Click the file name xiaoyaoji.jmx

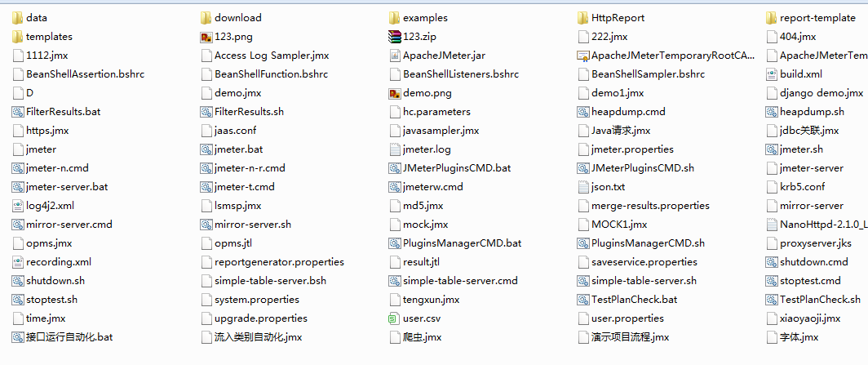(810, 318)
